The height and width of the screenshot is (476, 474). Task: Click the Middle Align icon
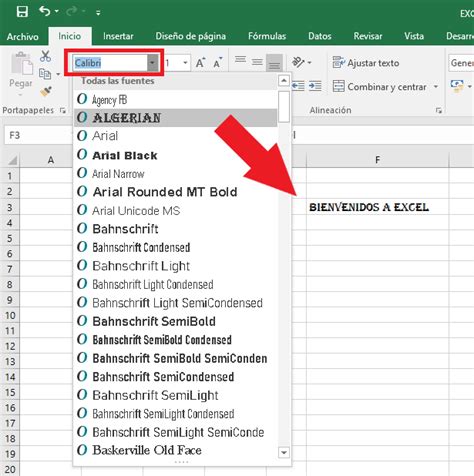tap(257, 62)
